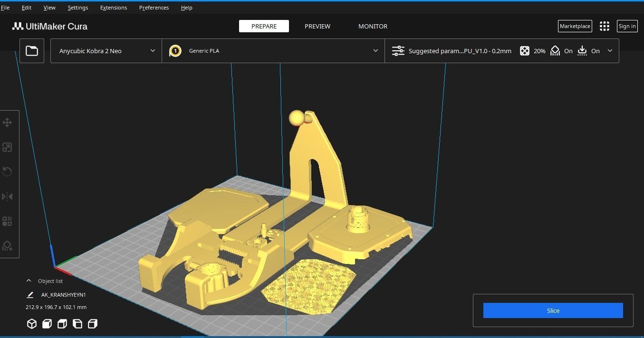Click the adhesion On icon
644x338 pixels.
(582, 51)
